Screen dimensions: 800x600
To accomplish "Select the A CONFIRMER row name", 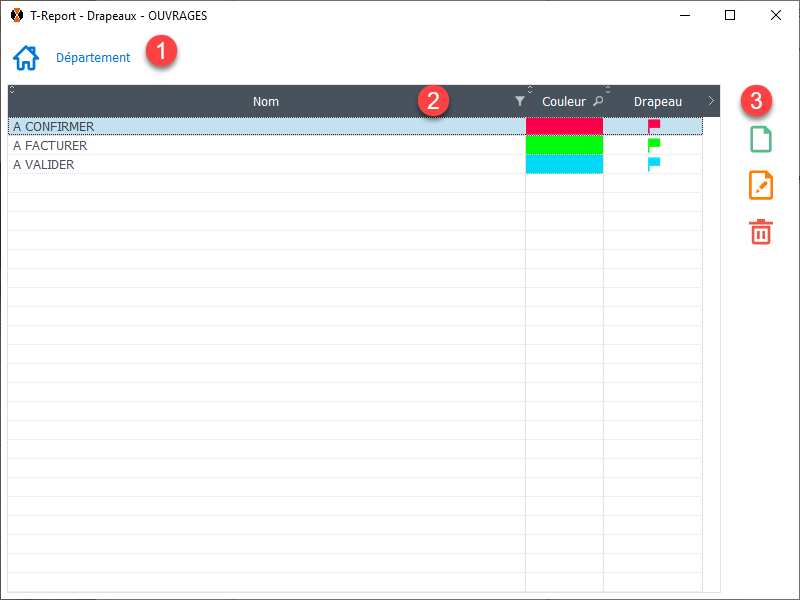I will (54, 127).
